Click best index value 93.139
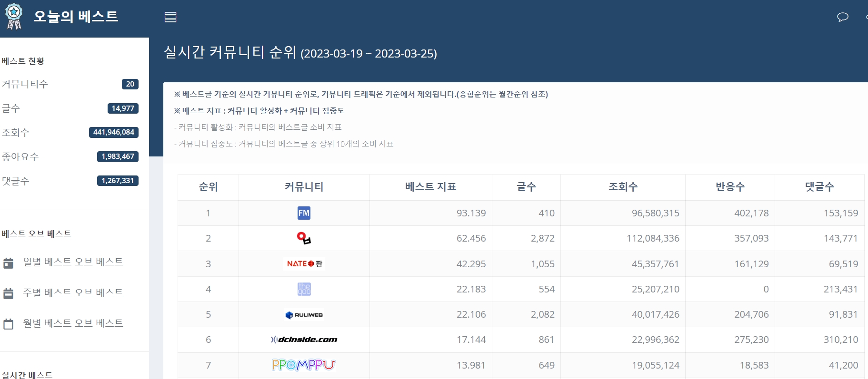The height and width of the screenshot is (379, 868). pos(471,213)
